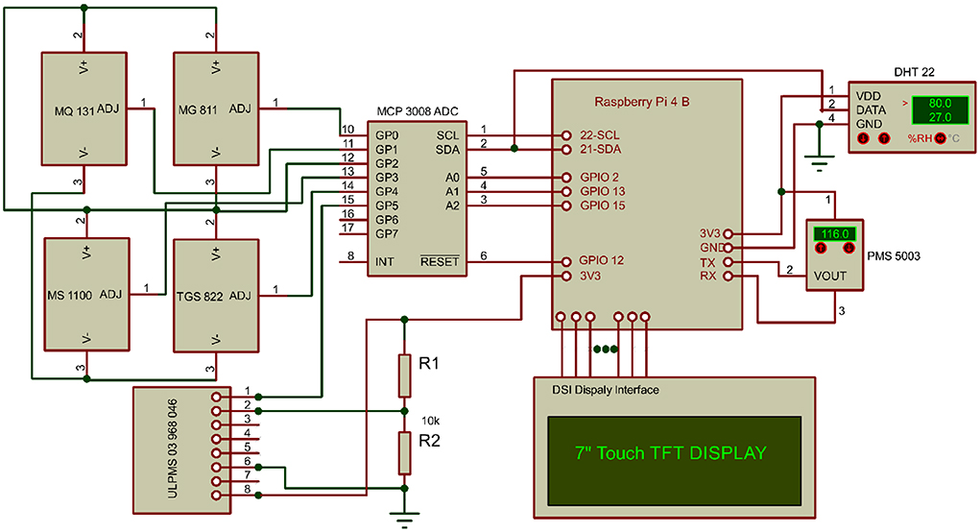The height and width of the screenshot is (532, 980).
Task: Click the DHT 22 decrease (down arrow) button
Action: point(863,138)
